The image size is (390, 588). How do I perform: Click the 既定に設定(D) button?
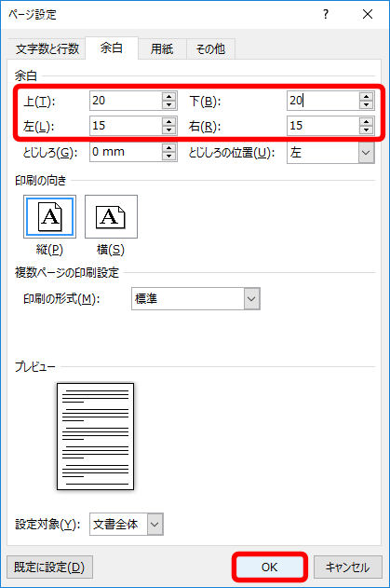(x=49, y=567)
